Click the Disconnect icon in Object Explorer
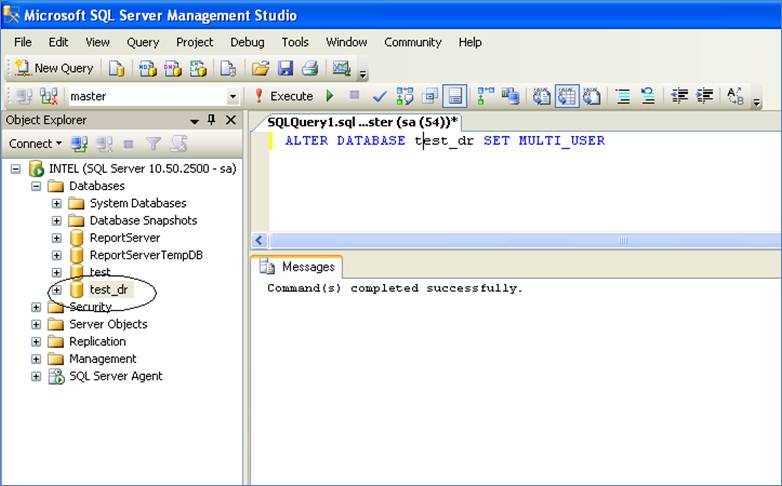The width and height of the screenshot is (782, 486). 104,144
